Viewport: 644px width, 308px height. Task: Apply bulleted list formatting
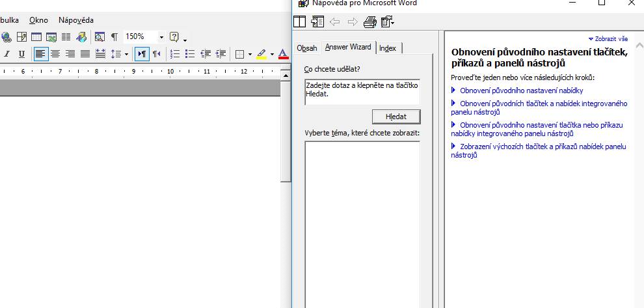click(190, 54)
